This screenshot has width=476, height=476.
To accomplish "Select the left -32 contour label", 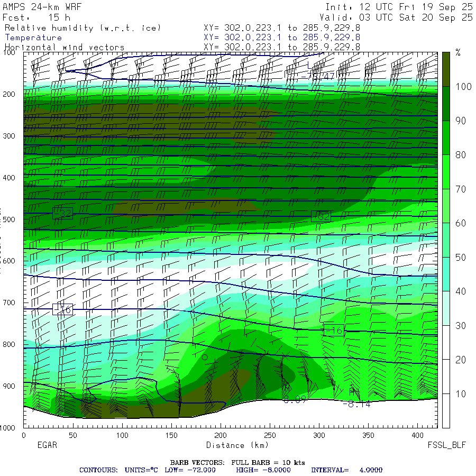I will (62, 214).
